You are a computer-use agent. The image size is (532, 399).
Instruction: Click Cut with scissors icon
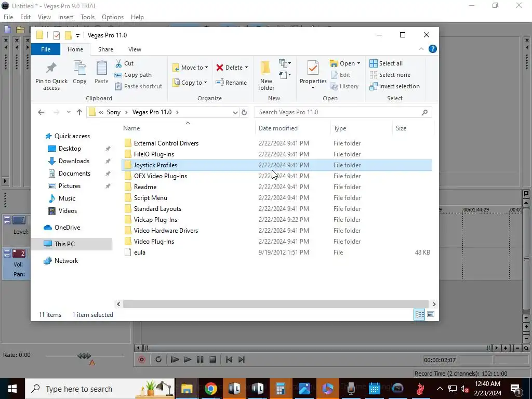(x=125, y=63)
